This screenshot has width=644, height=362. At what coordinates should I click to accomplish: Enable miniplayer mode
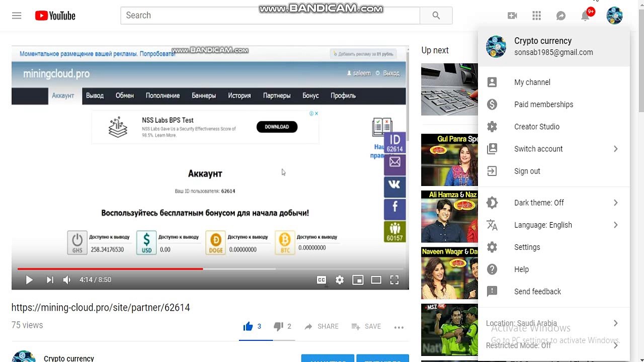pos(358,280)
